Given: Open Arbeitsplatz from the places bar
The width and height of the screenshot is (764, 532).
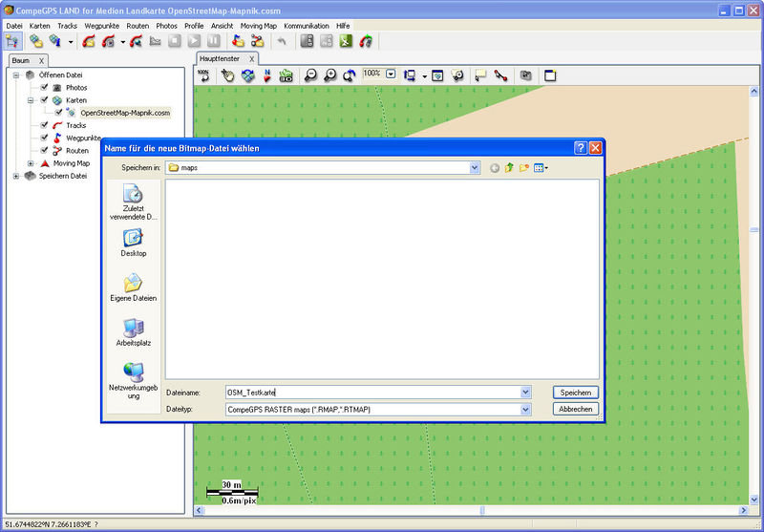Looking at the screenshot, I should [133, 331].
